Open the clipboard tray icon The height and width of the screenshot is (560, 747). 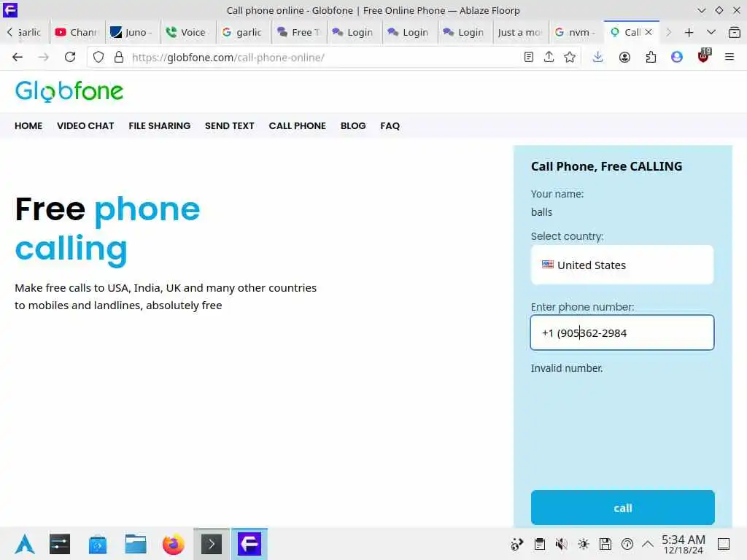click(539, 544)
